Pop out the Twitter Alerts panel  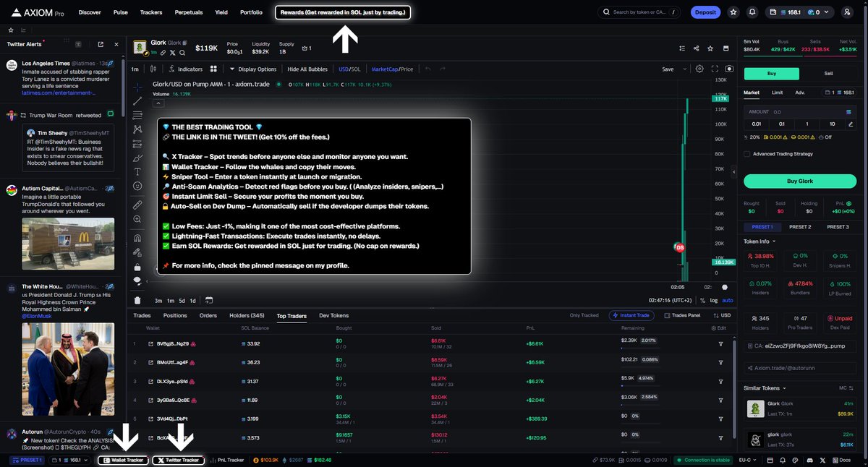(100, 44)
